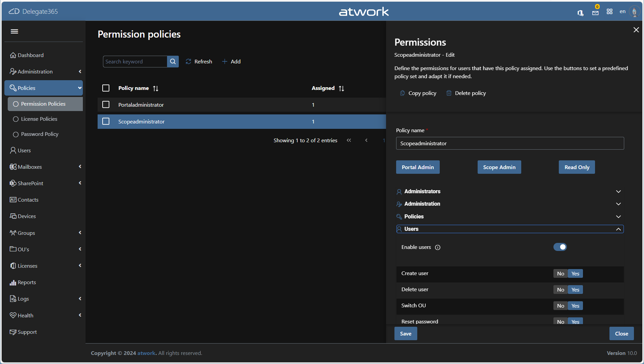
Task: Click the Contacts sidebar icon
Action: (13, 200)
